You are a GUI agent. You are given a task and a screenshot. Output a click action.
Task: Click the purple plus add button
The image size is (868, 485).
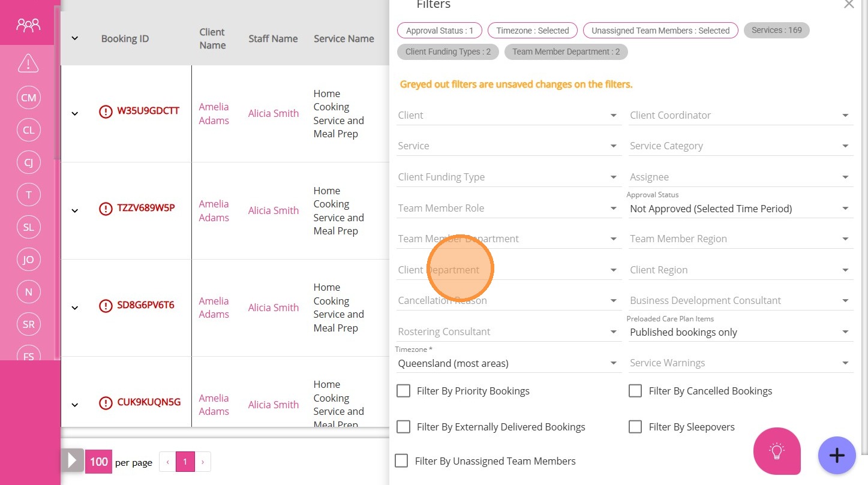pos(837,456)
